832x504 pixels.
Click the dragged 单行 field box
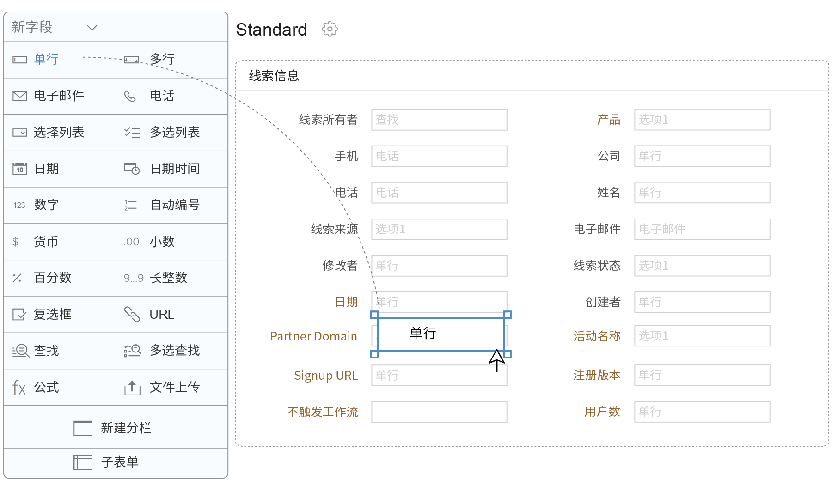click(x=441, y=334)
